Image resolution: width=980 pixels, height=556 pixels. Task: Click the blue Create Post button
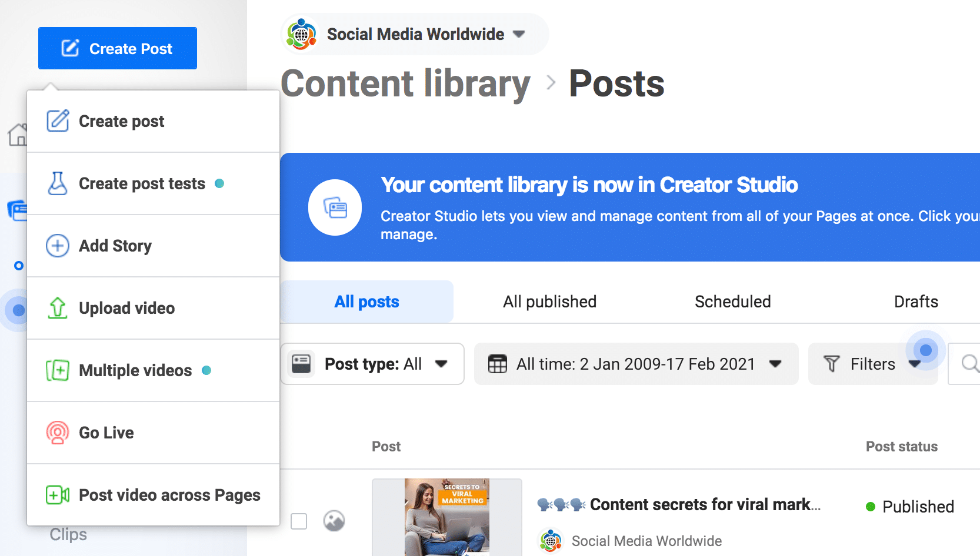118,48
